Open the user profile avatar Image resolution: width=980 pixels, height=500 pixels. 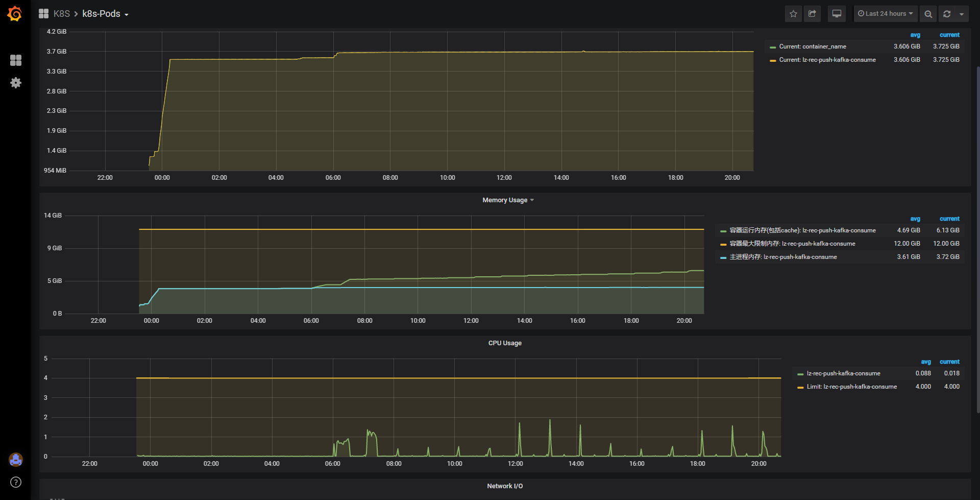(x=16, y=460)
